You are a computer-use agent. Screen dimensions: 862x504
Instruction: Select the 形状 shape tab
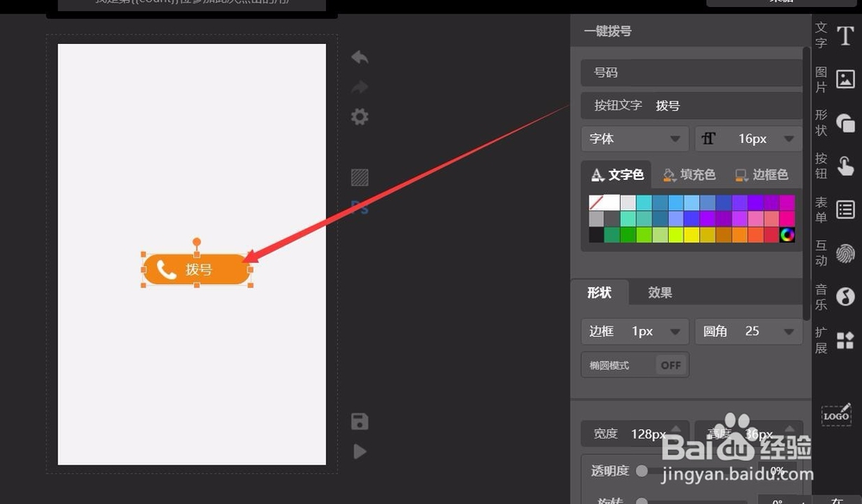coord(600,292)
